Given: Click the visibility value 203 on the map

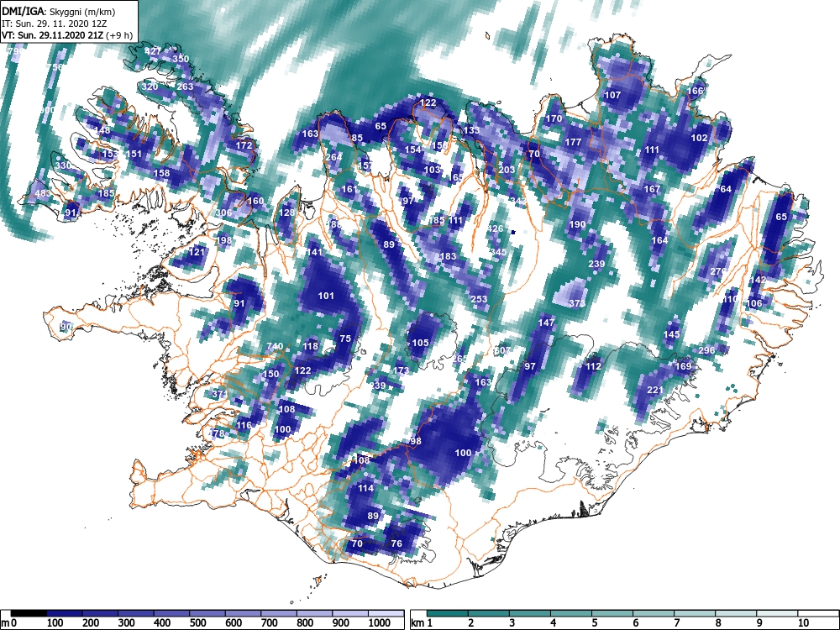Looking at the screenshot, I should [x=507, y=170].
